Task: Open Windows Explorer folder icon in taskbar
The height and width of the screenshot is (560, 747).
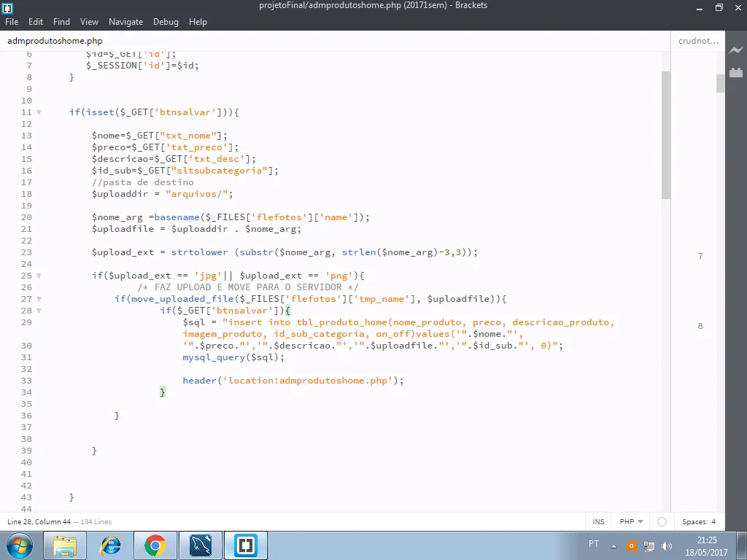Action: 65,545
